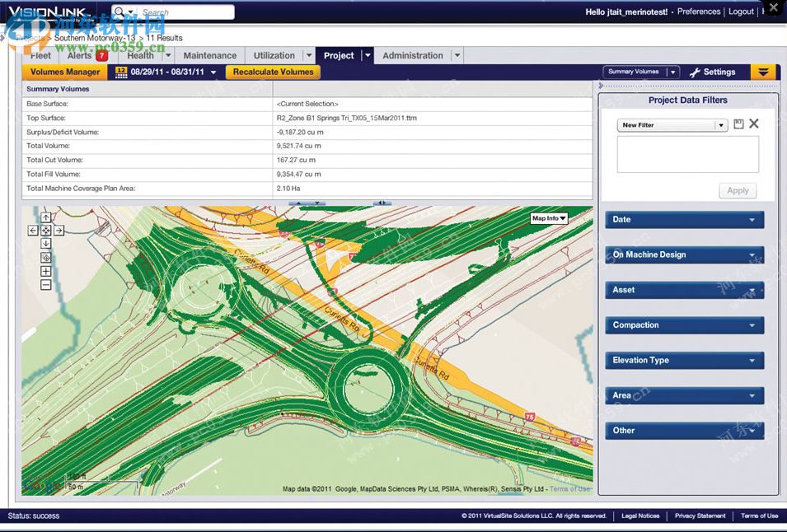Open the Summary Volumes view dropdown
The image size is (787, 532).
(672, 72)
